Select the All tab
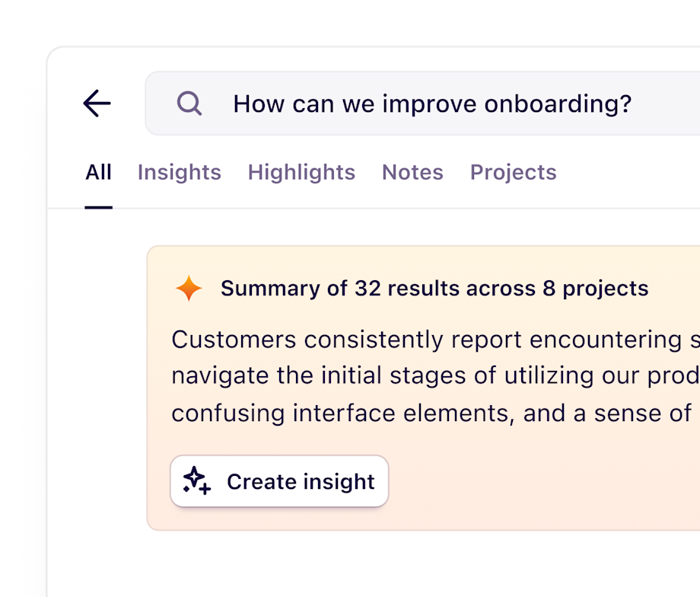Viewport: 700px width, 597px height. tap(98, 173)
